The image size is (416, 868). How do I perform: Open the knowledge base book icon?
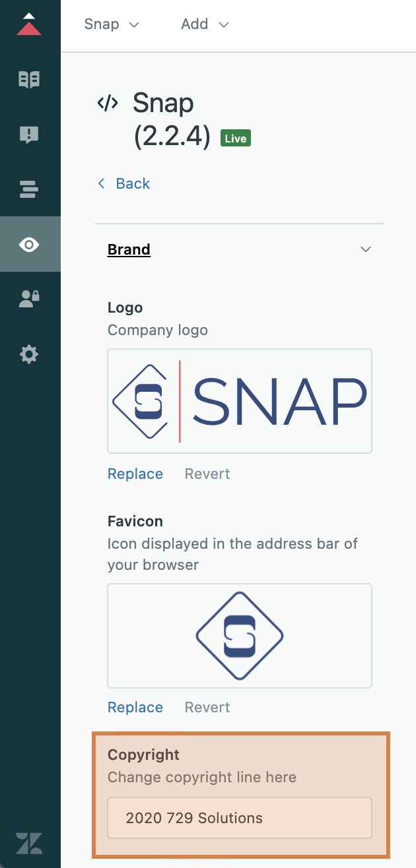pyautogui.click(x=30, y=80)
